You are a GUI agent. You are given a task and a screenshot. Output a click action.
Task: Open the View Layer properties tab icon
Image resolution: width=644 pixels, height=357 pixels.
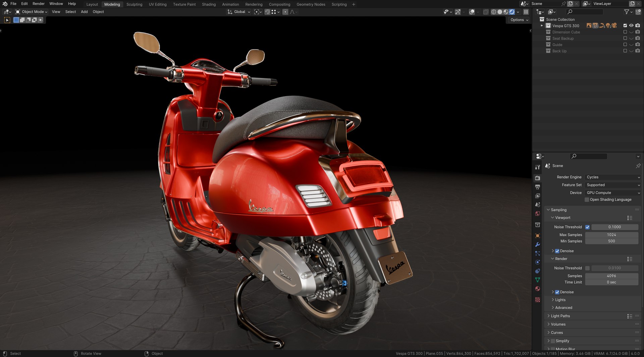tap(538, 196)
